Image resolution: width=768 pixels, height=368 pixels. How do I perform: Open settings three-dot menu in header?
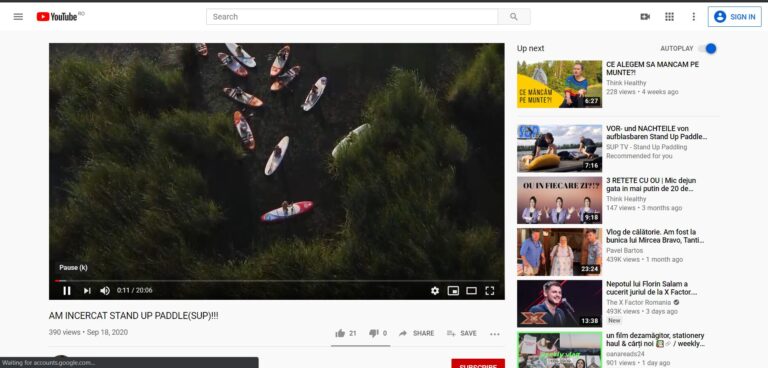[x=693, y=17]
